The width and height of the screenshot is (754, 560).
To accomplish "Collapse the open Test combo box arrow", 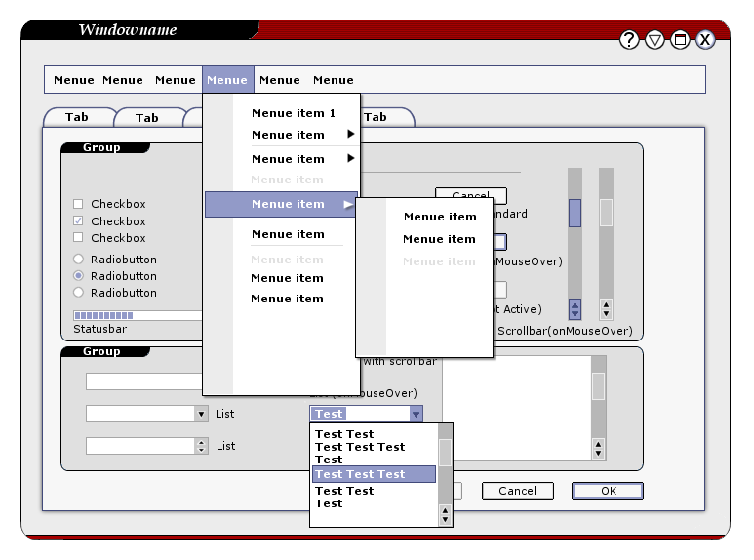I will click(416, 414).
